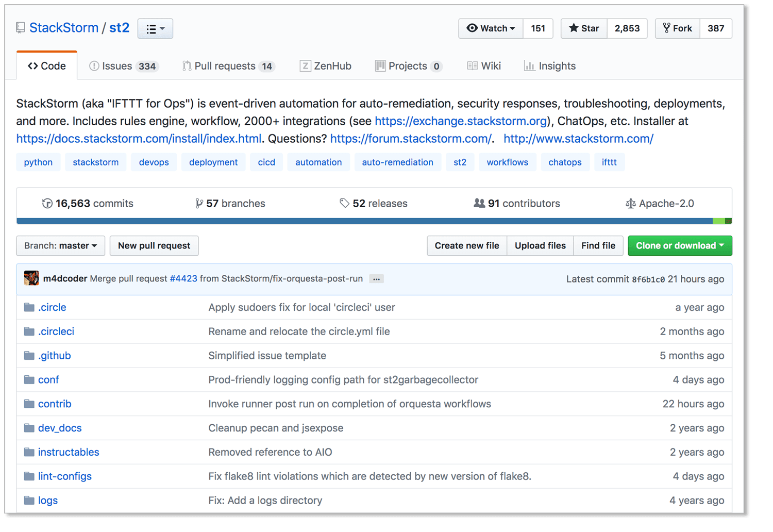Click the m4dcoder avatar thumbnail
This screenshot has width=773, height=532.
point(31,278)
